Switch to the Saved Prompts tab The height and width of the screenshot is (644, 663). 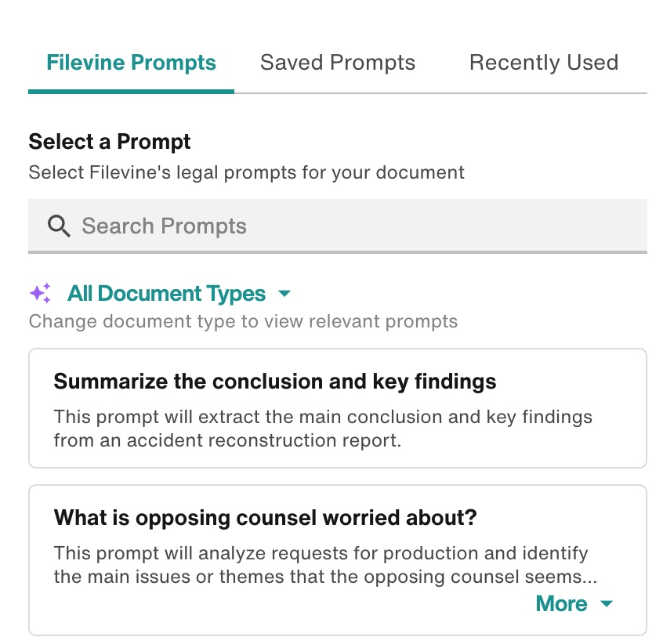click(x=337, y=63)
